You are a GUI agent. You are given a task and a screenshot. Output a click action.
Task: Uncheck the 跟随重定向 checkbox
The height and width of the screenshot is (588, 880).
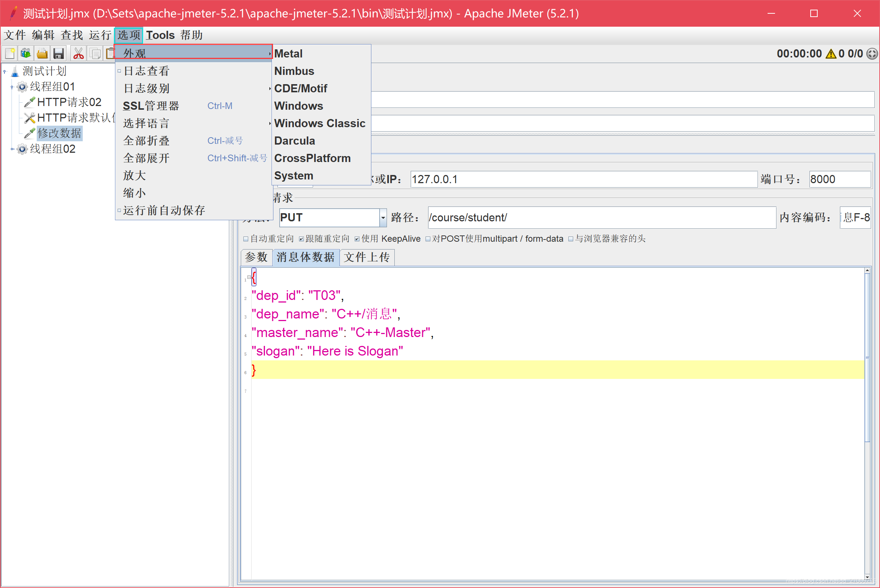[x=301, y=239]
